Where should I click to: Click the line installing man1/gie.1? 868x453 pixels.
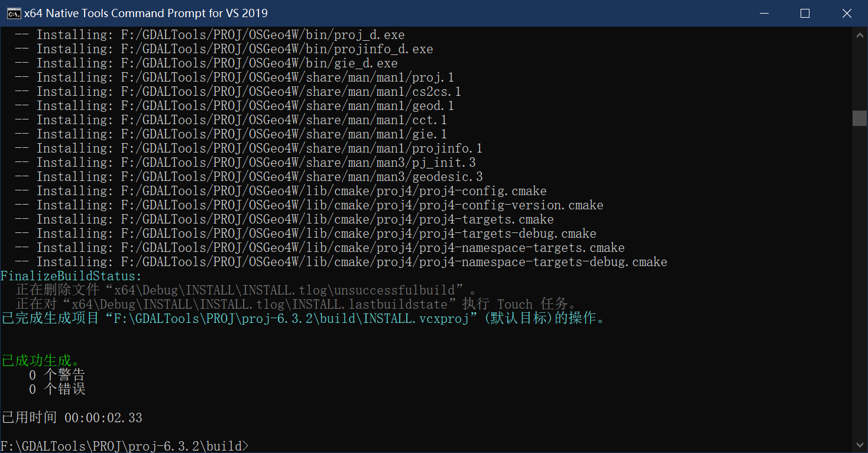231,134
